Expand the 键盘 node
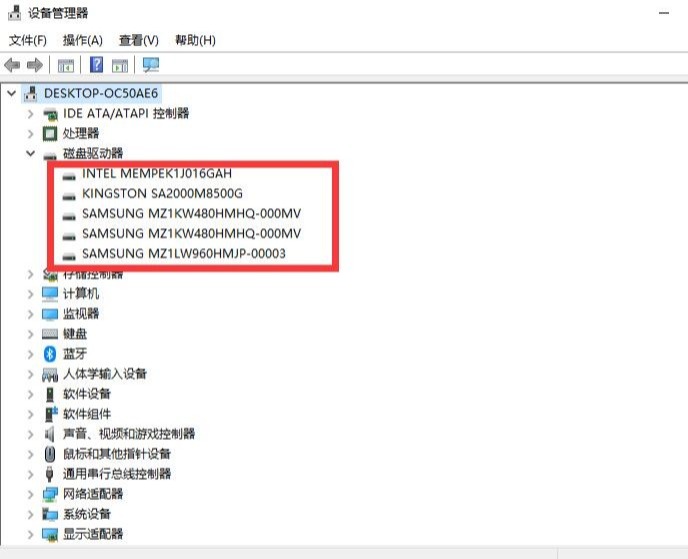 pos(30,334)
